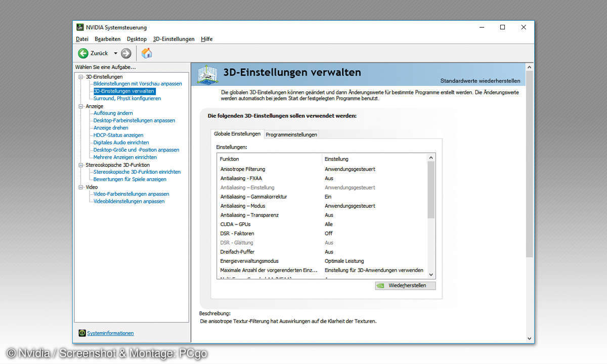Screen dimensions: 607x364
Task: Select the Antialiasing – Gammakorrektur row
Action: click(322, 197)
